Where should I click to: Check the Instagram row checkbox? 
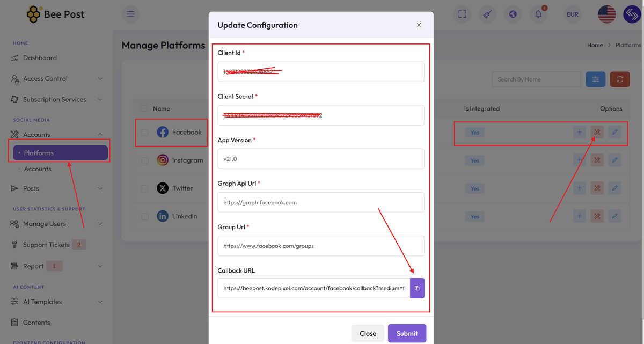pos(145,160)
